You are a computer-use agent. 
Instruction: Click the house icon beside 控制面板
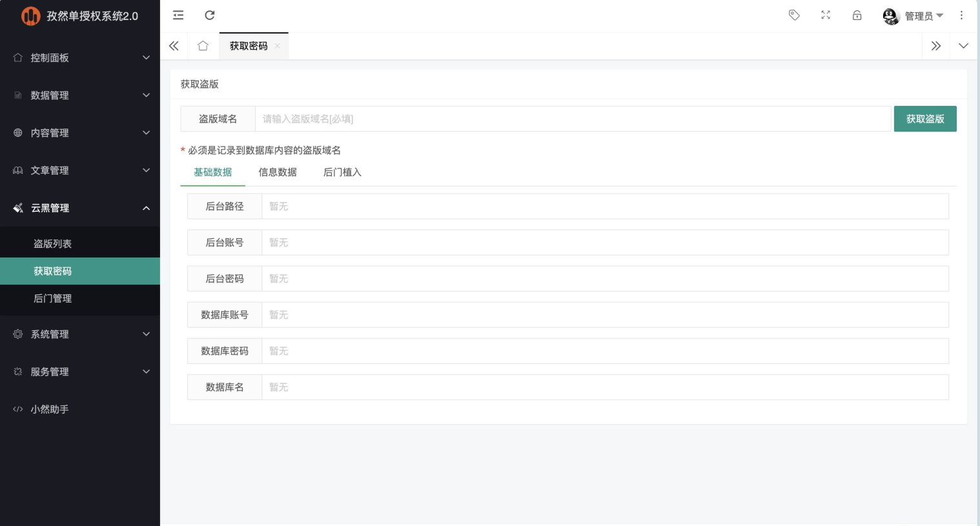(x=18, y=57)
